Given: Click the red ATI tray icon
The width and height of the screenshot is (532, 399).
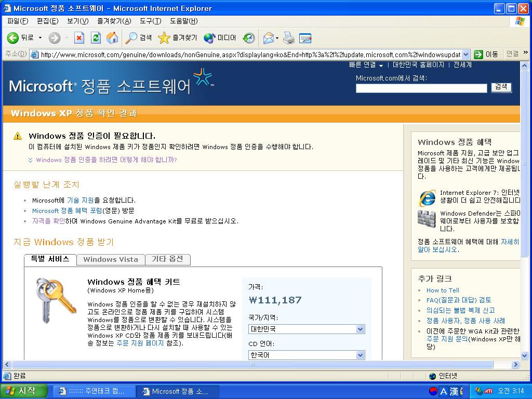Looking at the screenshot, I should tap(488, 391).
